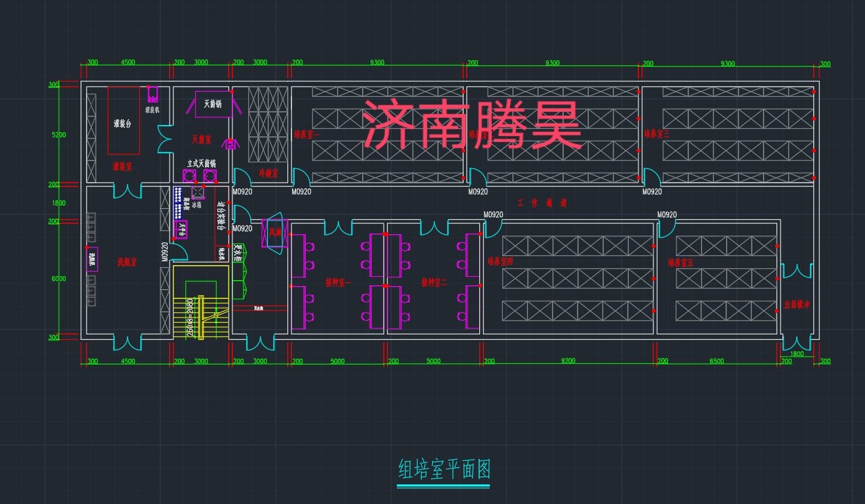Select the 出苗缓冲 room label
This screenshot has height=504, width=865.
[798, 304]
